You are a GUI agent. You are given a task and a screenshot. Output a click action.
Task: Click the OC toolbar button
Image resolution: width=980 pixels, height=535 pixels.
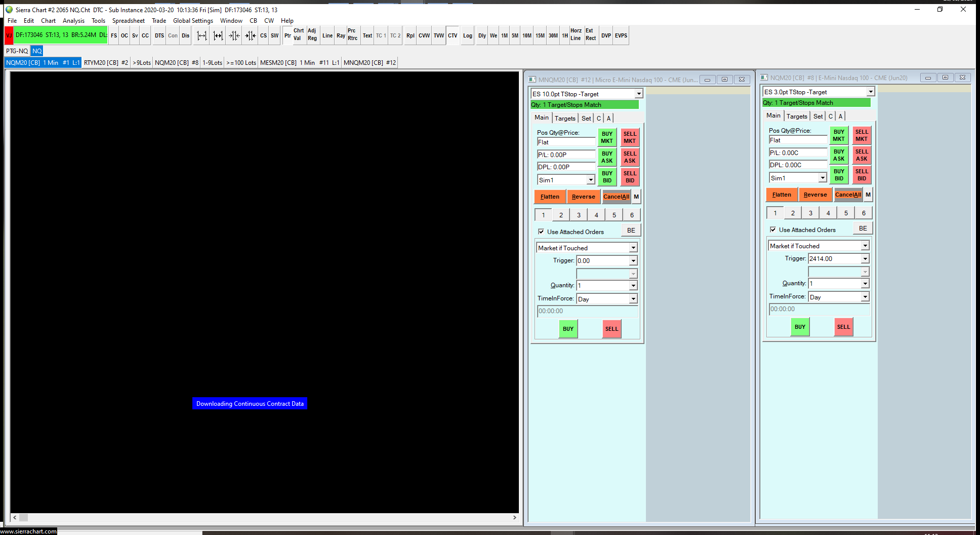click(x=125, y=35)
